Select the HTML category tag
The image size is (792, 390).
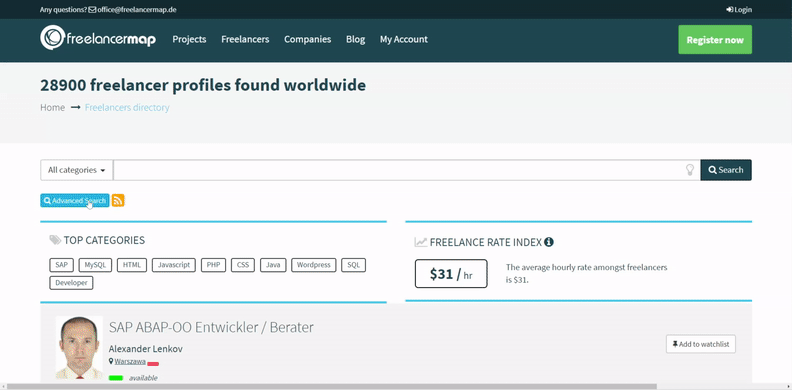pos(132,265)
